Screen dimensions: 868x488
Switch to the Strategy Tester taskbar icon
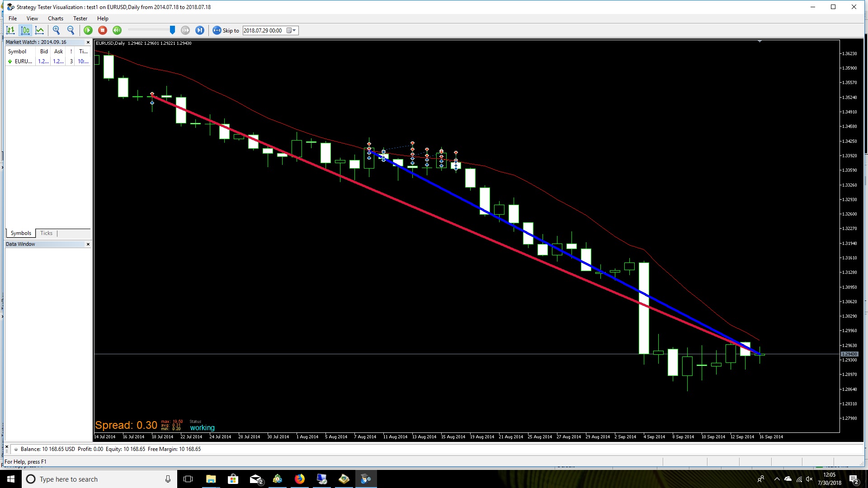tap(366, 479)
